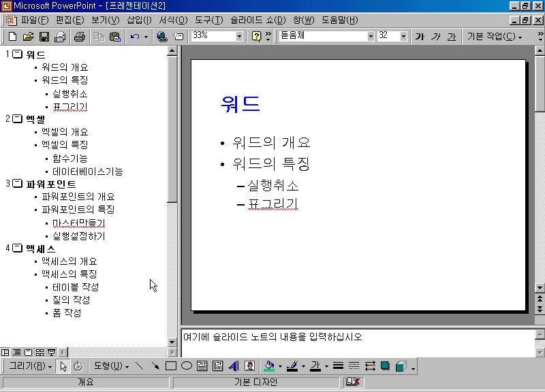Image resolution: width=545 pixels, height=392 pixels.
Task: Print the presentation using the printer icon
Action: [80, 37]
